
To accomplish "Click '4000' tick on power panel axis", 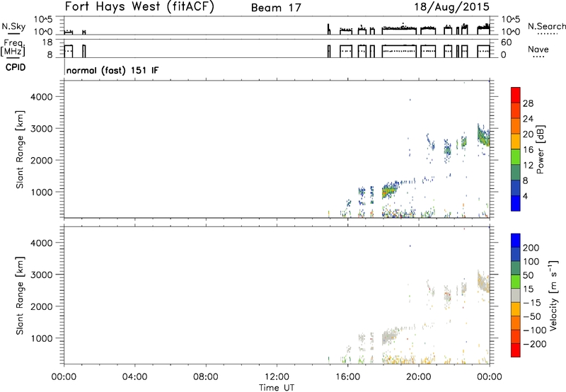I will pos(41,97).
